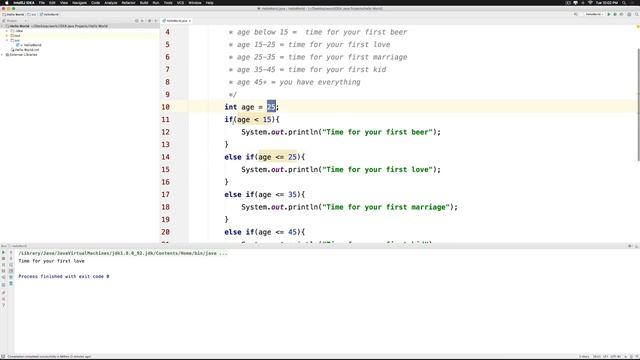The width and height of the screenshot is (640, 360).
Task: Rerun HelloWorld in the Run panel
Action: click(x=3, y=252)
